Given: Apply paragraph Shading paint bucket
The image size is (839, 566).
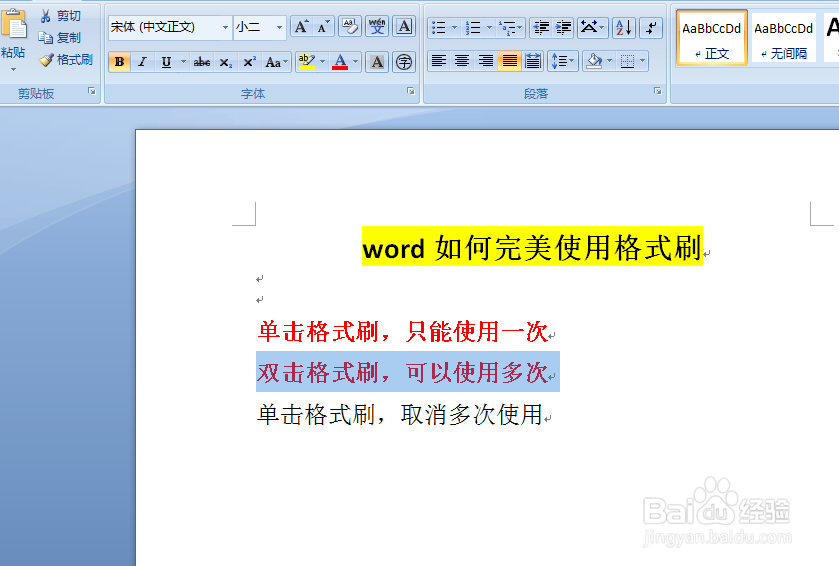Looking at the screenshot, I should pos(594,62).
